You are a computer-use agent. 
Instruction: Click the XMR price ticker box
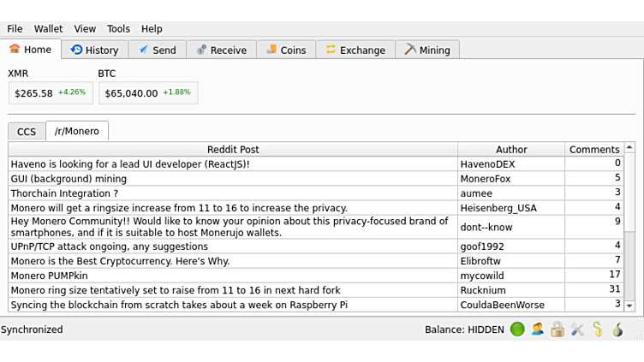(x=51, y=92)
